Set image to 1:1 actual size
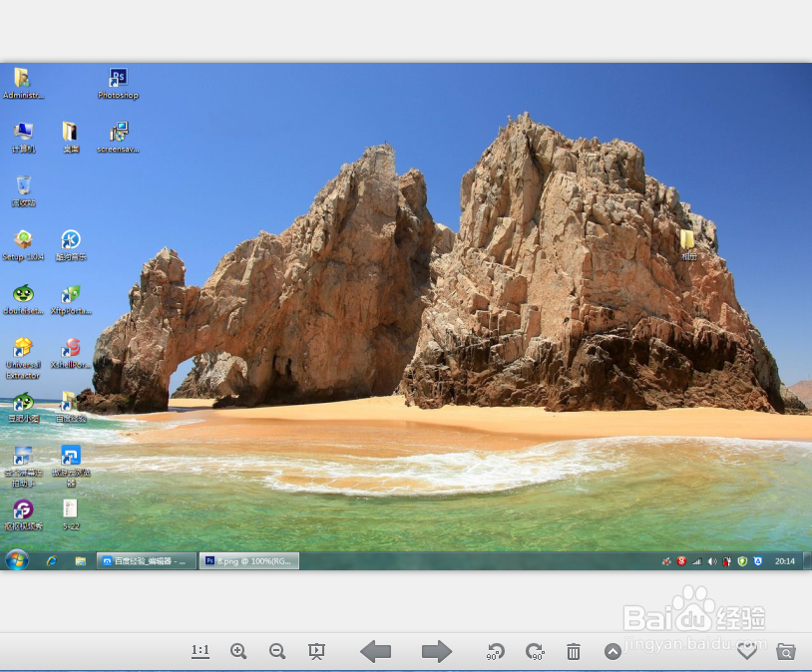 [201, 651]
